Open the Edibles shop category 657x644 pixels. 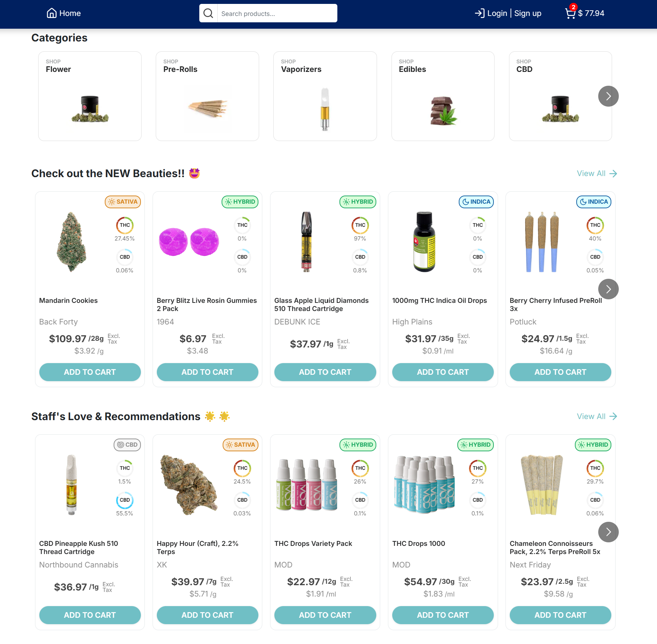(443, 96)
